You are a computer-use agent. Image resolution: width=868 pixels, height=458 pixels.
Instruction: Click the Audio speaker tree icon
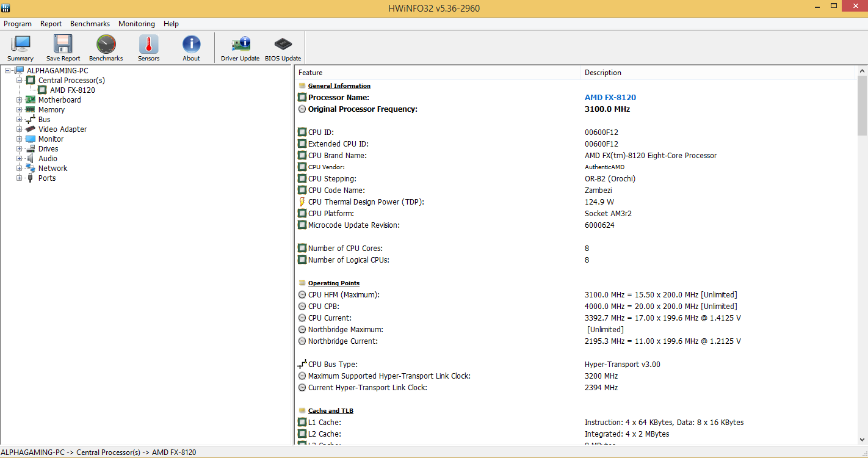coord(30,158)
